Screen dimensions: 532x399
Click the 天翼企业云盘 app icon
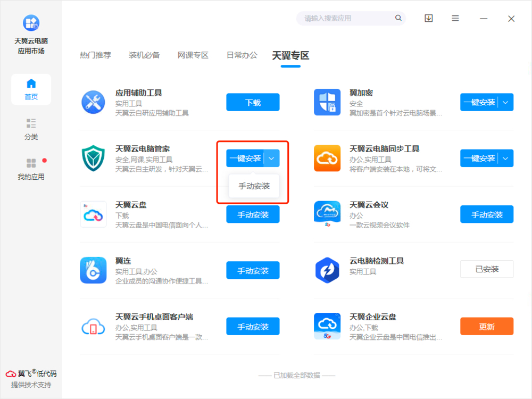tap(327, 326)
